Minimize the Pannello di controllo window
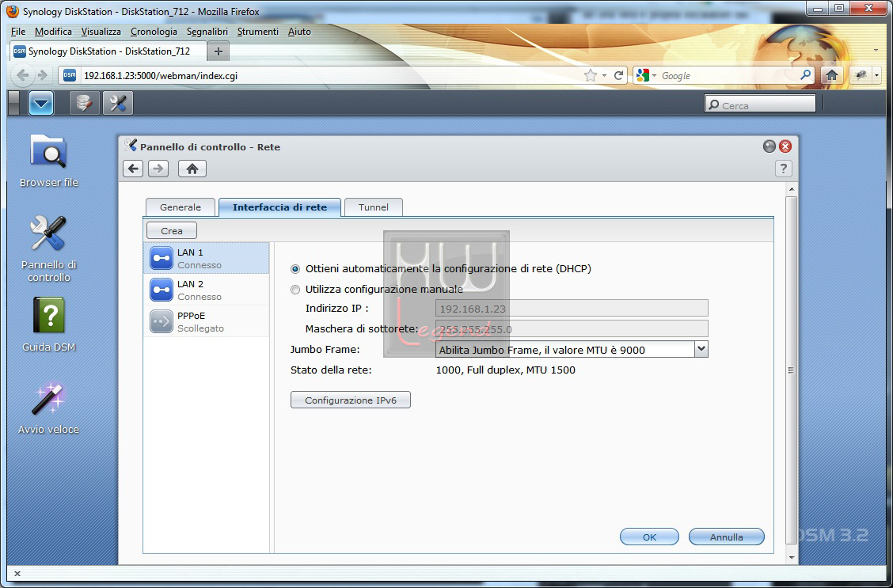 [x=769, y=146]
